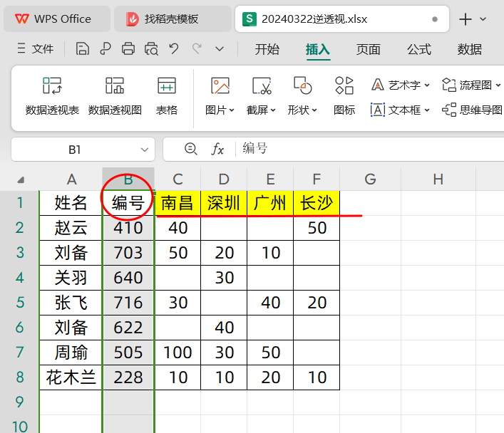Expand the 文本框 dropdown arrow
Viewport: 504px width, 433px height.
[427, 110]
